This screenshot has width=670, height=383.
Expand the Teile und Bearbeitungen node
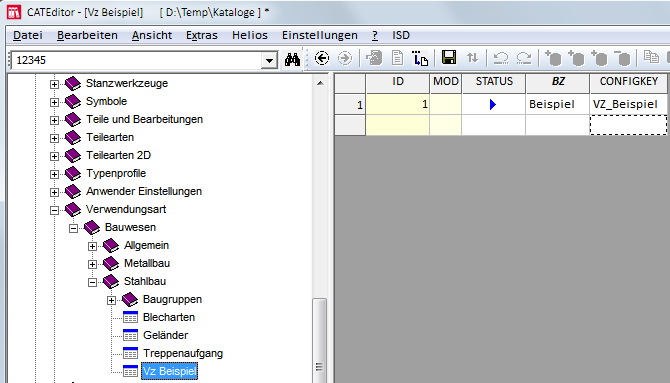(54, 120)
